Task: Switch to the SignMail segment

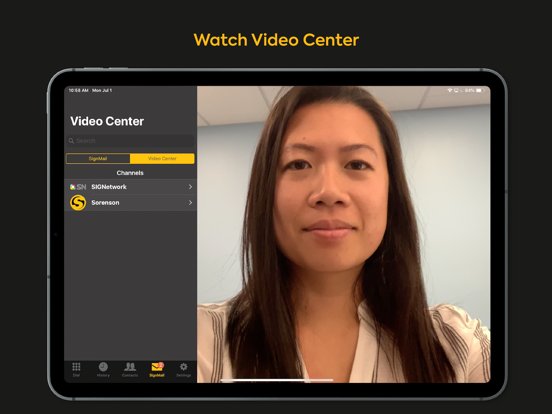Action: [98, 158]
